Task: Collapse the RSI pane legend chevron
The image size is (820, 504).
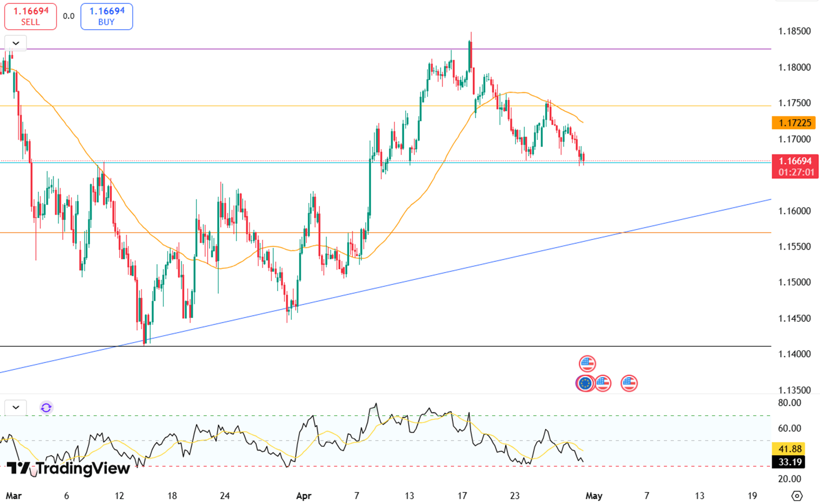Action: tap(16, 407)
